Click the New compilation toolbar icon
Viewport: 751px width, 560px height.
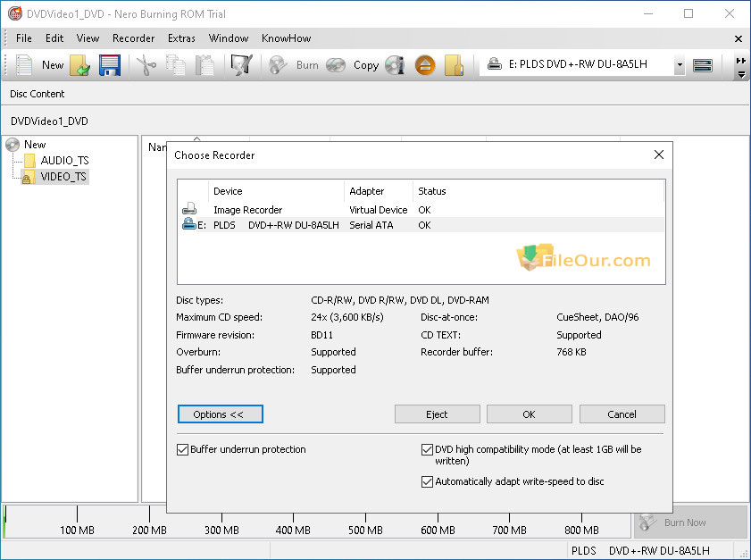tap(26, 65)
